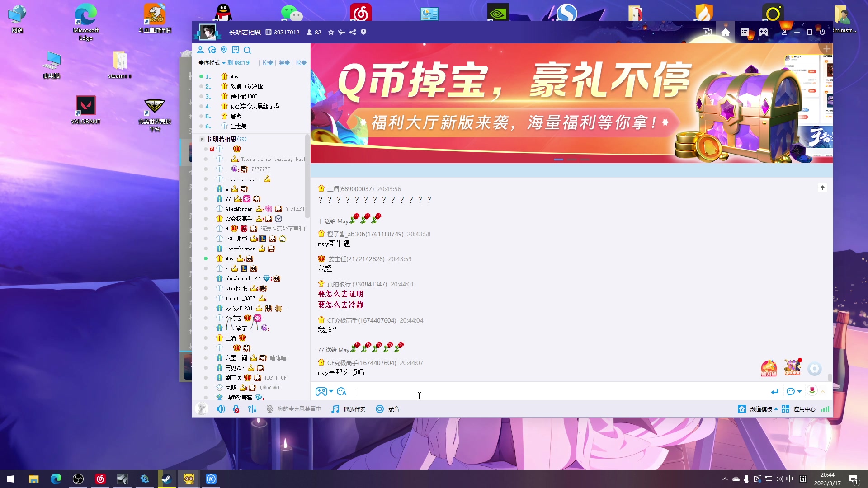The height and width of the screenshot is (488, 868).
Task: Click the star favorite channel icon
Action: click(331, 32)
